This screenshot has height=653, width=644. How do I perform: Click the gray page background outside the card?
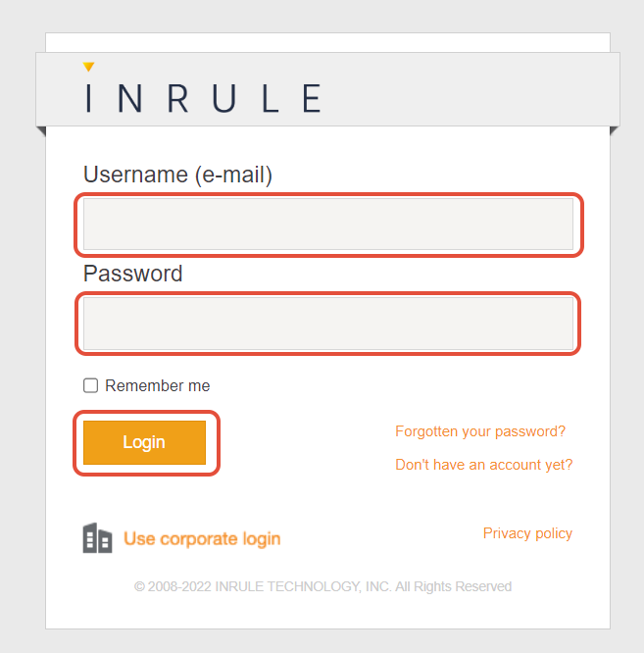pos(20,392)
